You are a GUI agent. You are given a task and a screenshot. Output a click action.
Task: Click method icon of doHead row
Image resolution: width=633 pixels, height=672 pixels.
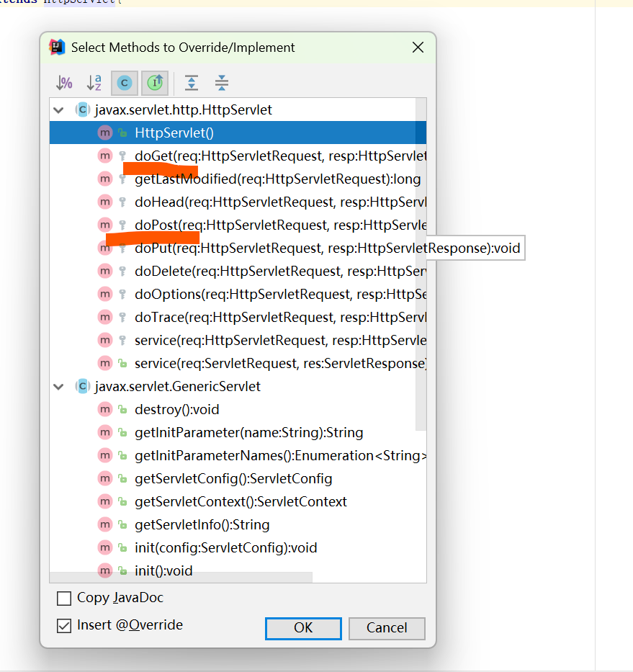(105, 202)
